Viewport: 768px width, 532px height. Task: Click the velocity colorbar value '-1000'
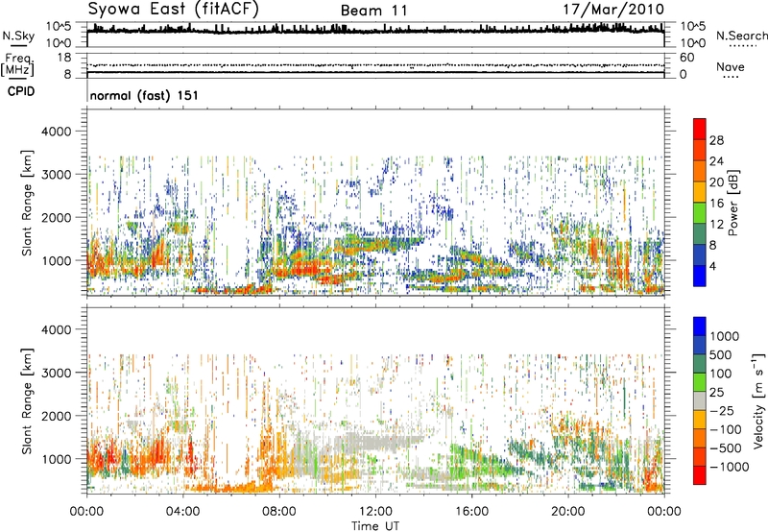(x=730, y=467)
